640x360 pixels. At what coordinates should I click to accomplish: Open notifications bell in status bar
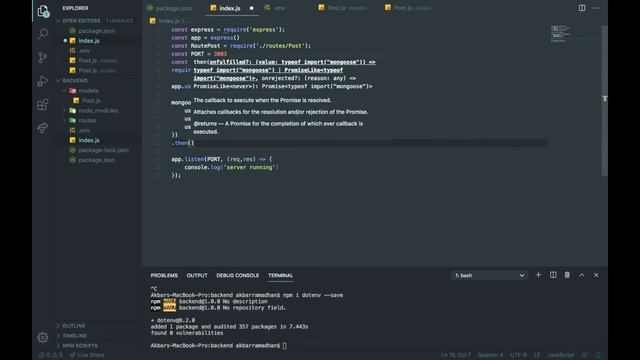[598, 355]
